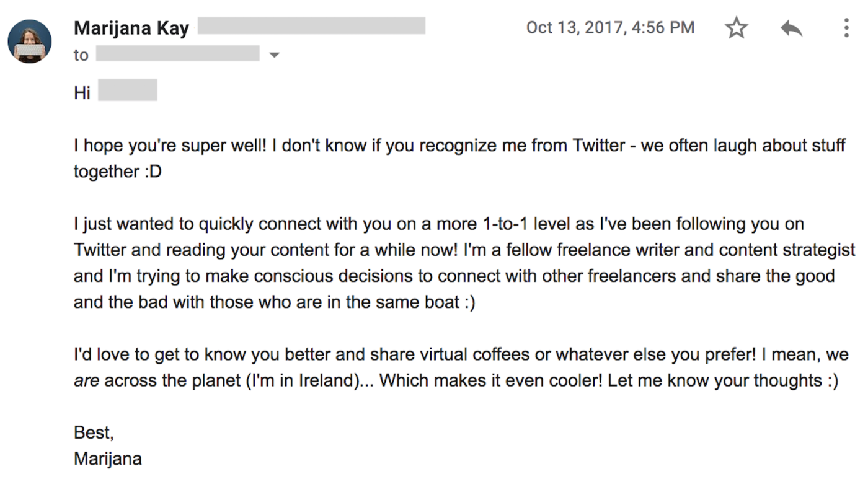Click the sender name Marijana Kay
Image resolution: width=868 pixels, height=482 pixels.
point(131,28)
